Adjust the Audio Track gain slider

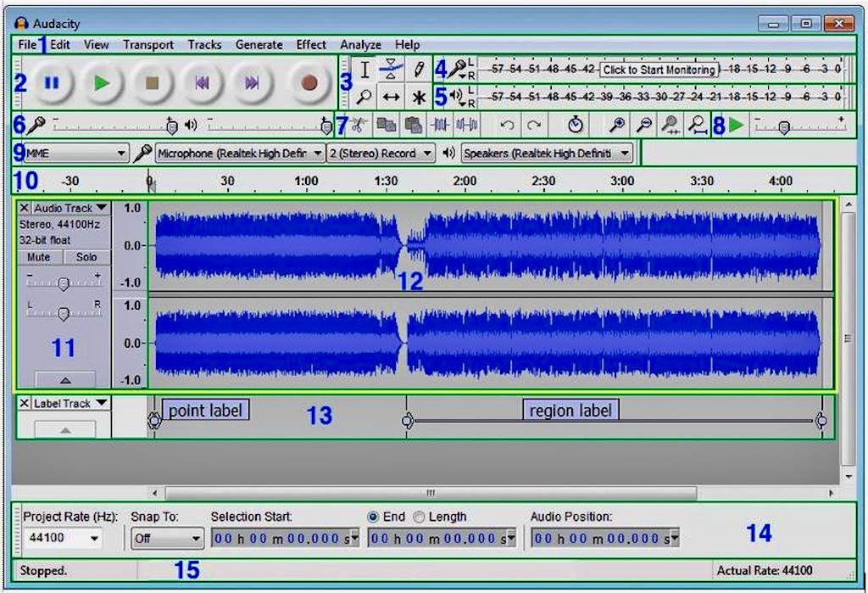64,283
